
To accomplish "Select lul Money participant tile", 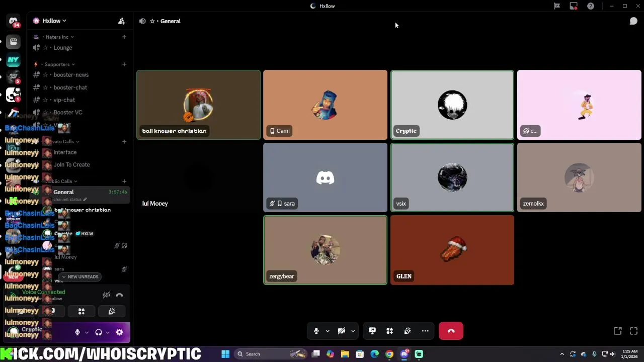I will [x=198, y=177].
